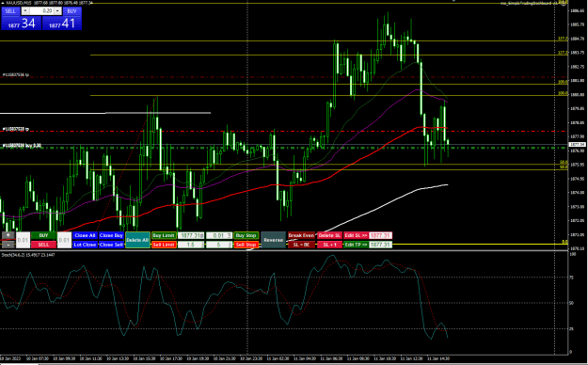Image resolution: width=588 pixels, height=365 pixels.
Task: Buy at the 1877 41 ask price tile
Action: 61,24
